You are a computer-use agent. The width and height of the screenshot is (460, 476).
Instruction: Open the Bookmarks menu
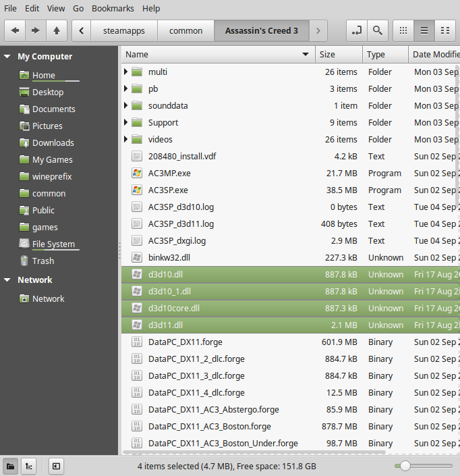tap(113, 9)
